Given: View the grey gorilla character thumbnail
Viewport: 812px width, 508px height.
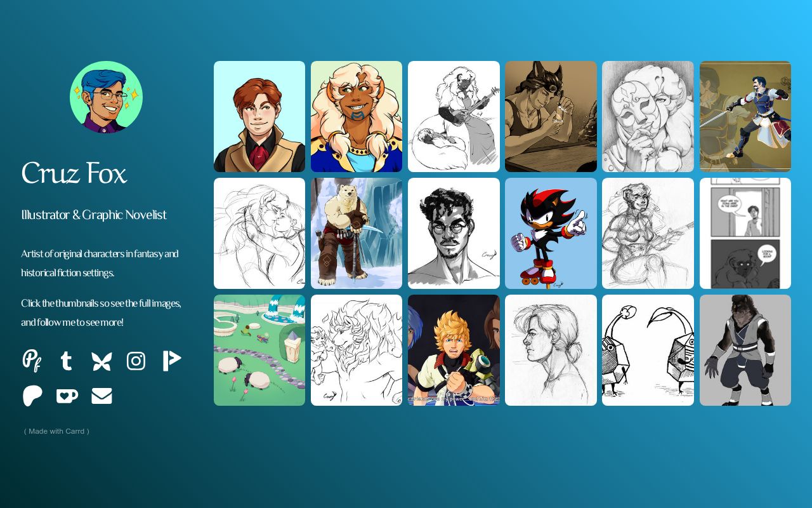Looking at the screenshot, I should [x=745, y=350].
